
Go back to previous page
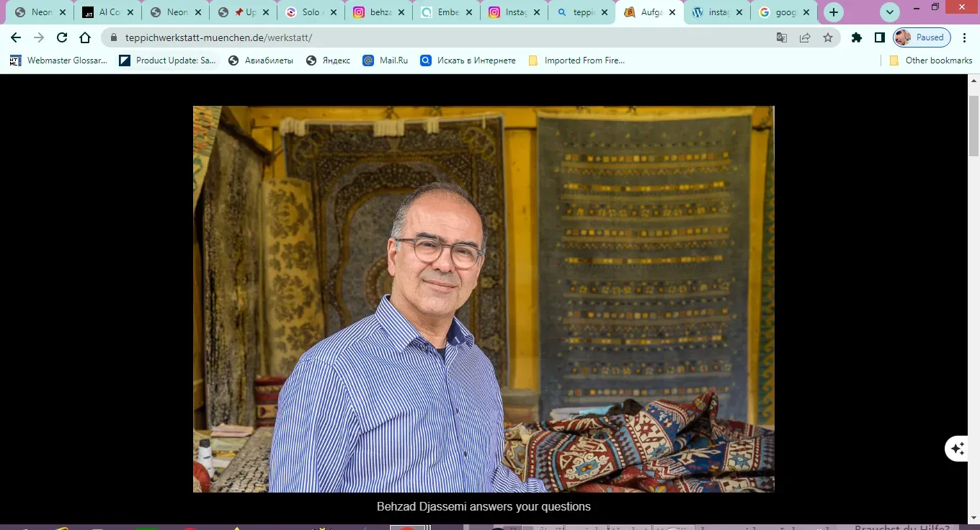click(16, 37)
